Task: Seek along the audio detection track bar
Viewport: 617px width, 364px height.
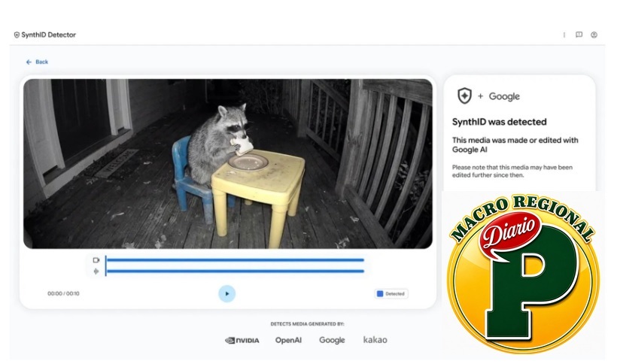Action: click(x=235, y=271)
